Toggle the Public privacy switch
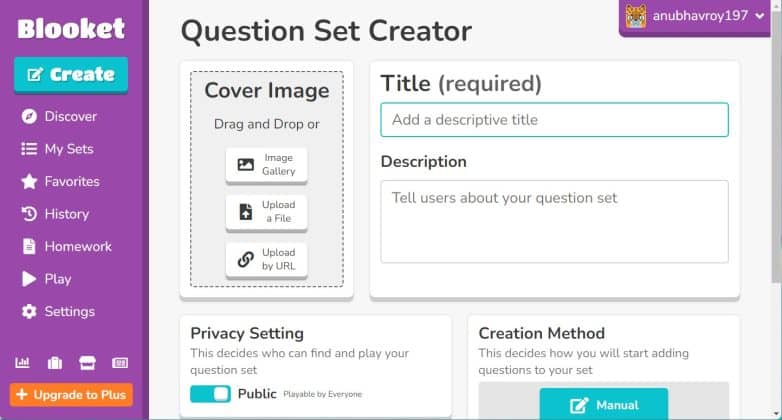Viewport: 782px width, 420px height. click(210, 394)
